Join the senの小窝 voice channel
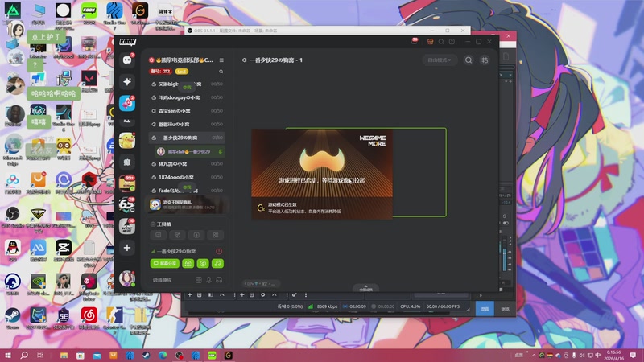644x362 pixels. pyautogui.click(x=187, y=111)
